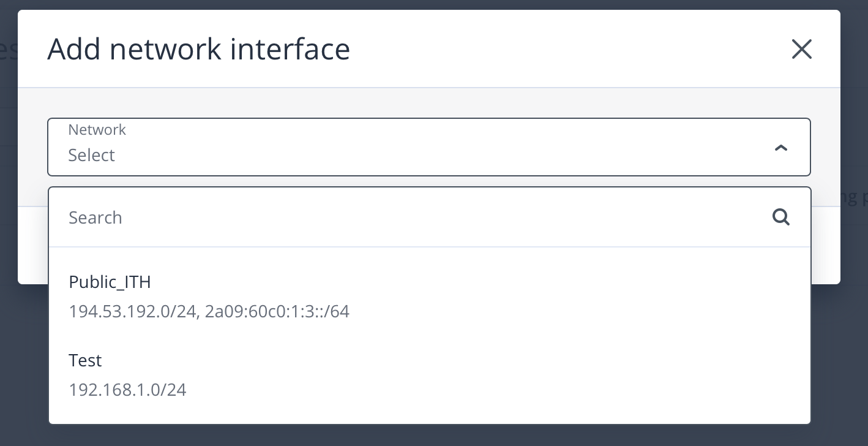Close the Add network interface dialog

point(801,49)
